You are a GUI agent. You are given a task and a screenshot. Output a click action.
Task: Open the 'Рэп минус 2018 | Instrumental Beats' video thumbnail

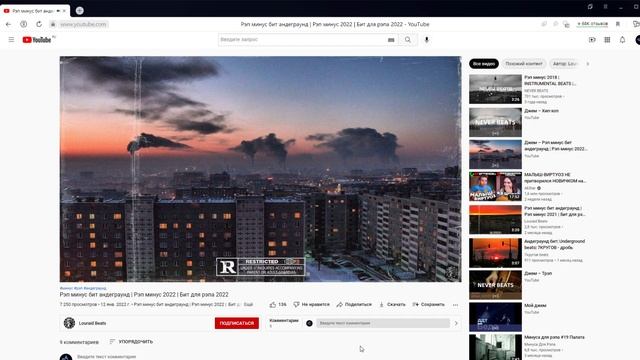coord(495,89)
